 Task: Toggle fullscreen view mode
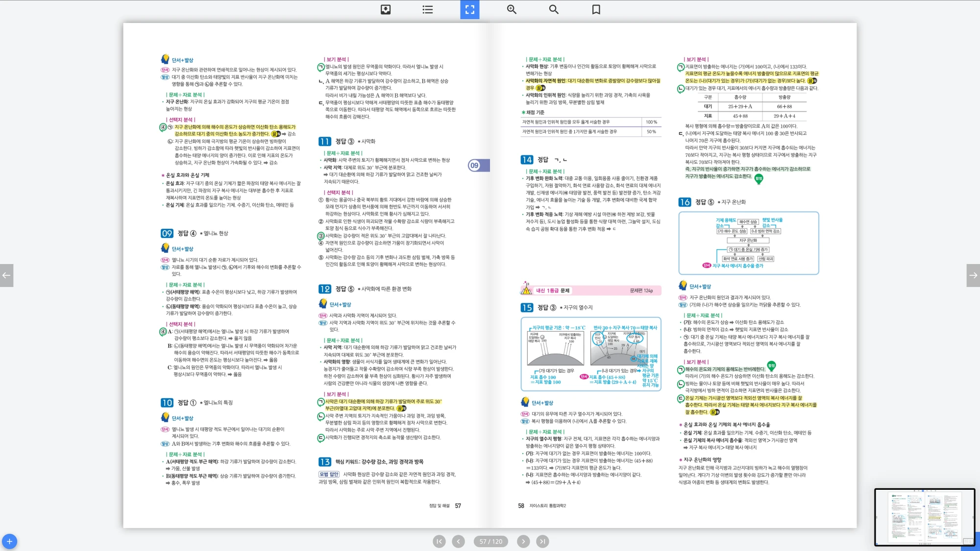click(469, 9)
